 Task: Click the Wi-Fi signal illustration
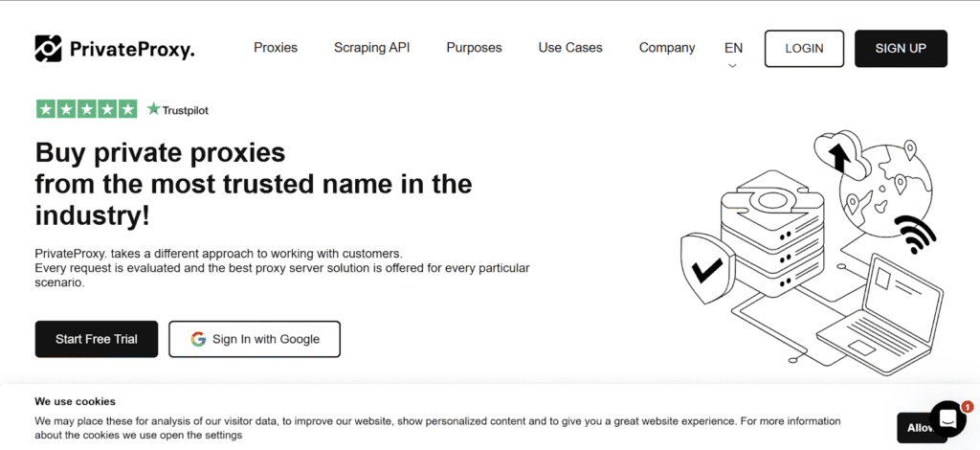(x=916, y=233)
